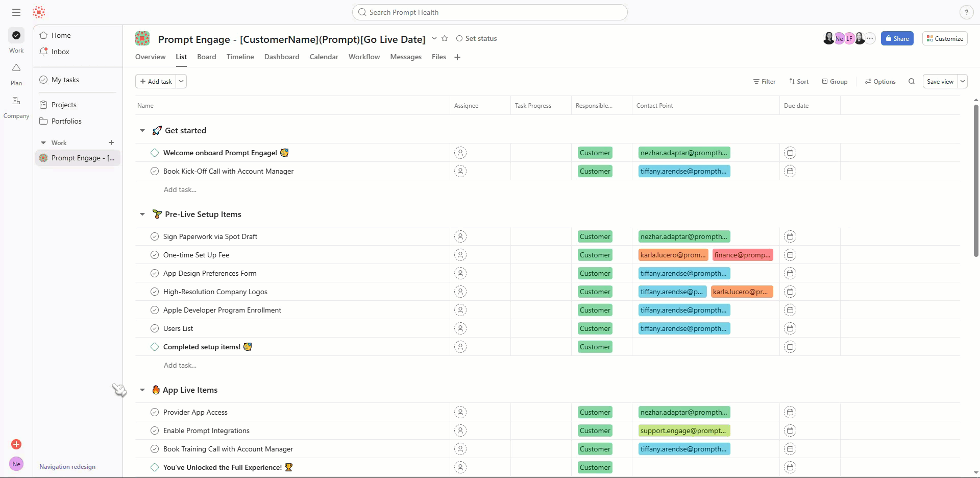Collapse the Pre-Live Setup Items section
980x478 pixels.
(x=142, y=214)
